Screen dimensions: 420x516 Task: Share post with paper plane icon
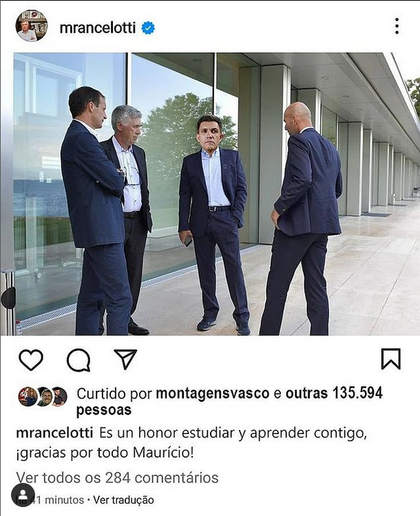(x=125, y=359)
